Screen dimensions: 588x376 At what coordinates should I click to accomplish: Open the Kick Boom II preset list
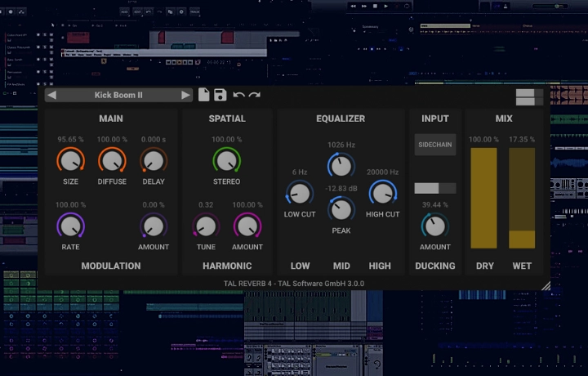pos(118,96)
